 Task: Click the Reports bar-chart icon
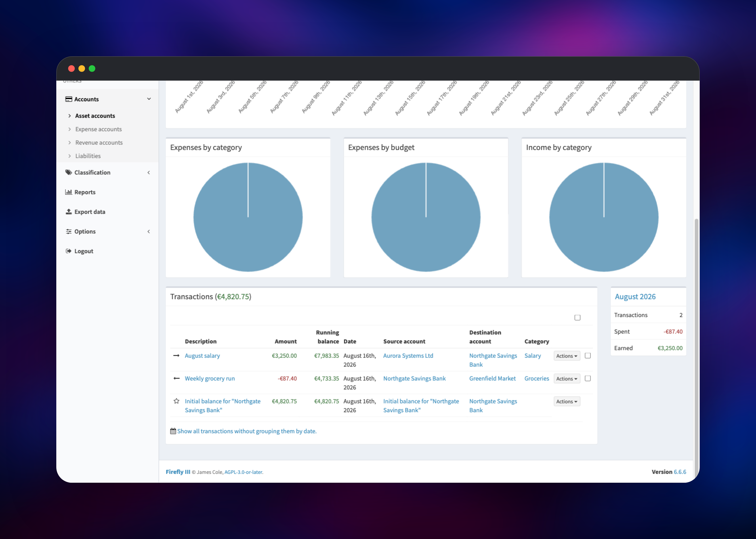click(69, 192)
